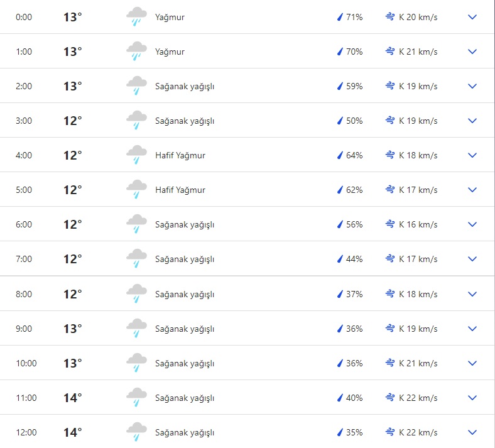The width and height of the screenshot is (495, 448).
Task: Click the wind icon at 2:00
Action: (390, 86)
